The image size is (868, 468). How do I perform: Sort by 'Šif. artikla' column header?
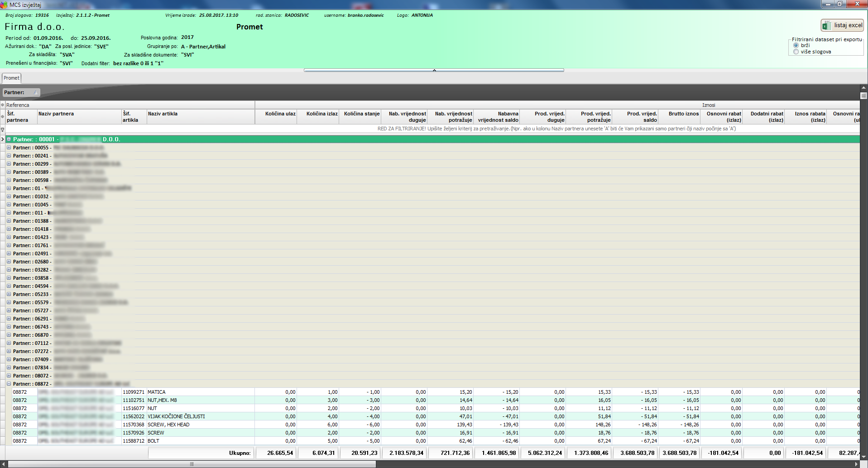[134, 117]
